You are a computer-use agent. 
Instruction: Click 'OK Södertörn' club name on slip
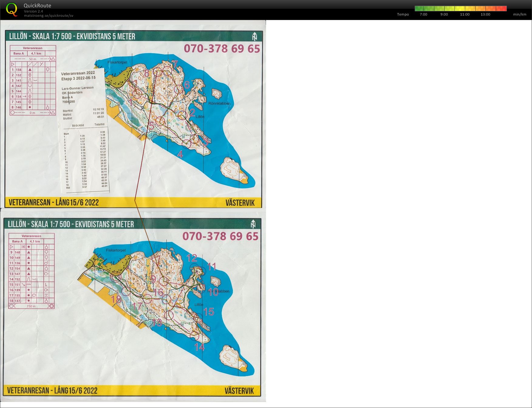pyautogui.click(x=72, y=93)
